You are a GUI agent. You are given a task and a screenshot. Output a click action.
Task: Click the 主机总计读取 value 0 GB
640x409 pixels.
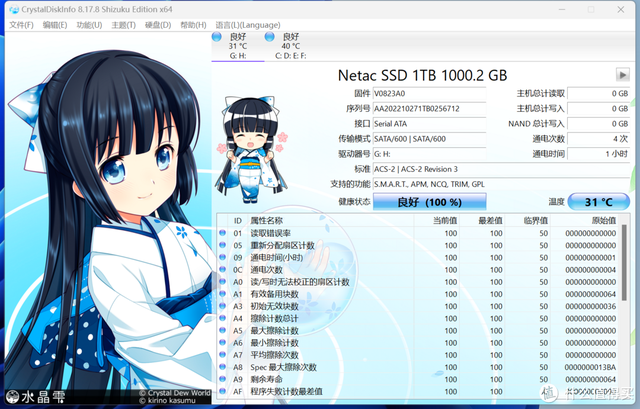click(598, 93)
